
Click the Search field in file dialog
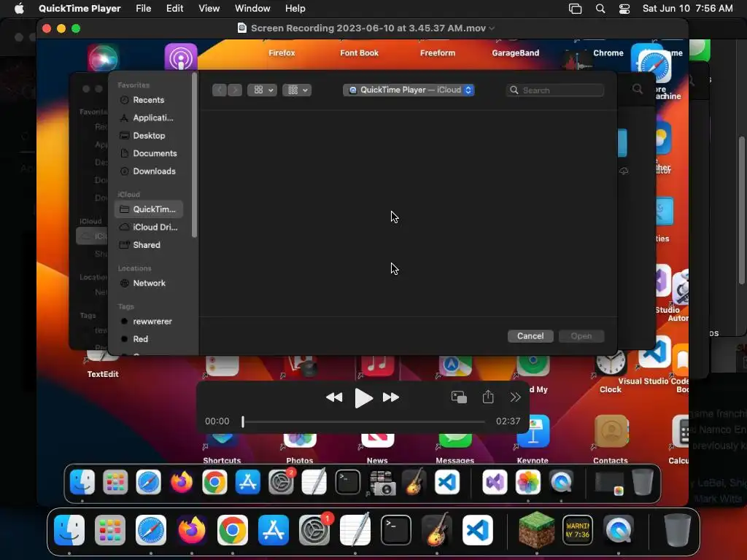pyautogui.click(x=555, y=90)
